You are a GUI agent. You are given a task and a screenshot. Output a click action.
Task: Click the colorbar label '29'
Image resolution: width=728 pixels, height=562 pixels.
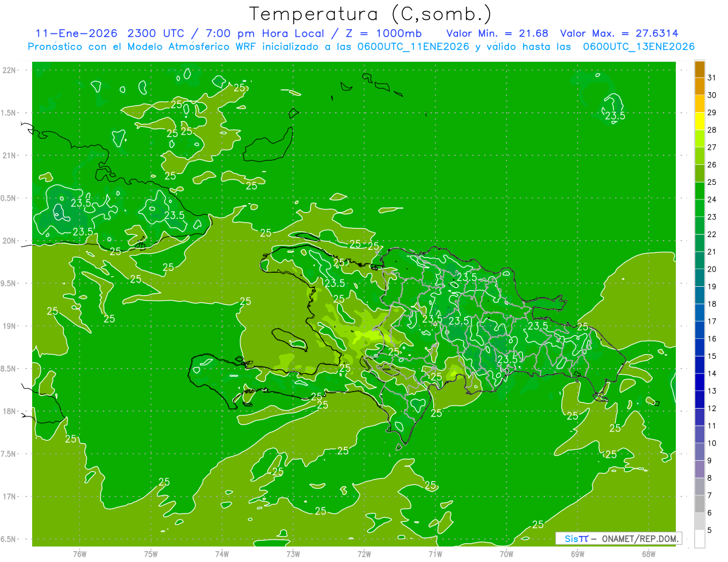click(712, 112)
